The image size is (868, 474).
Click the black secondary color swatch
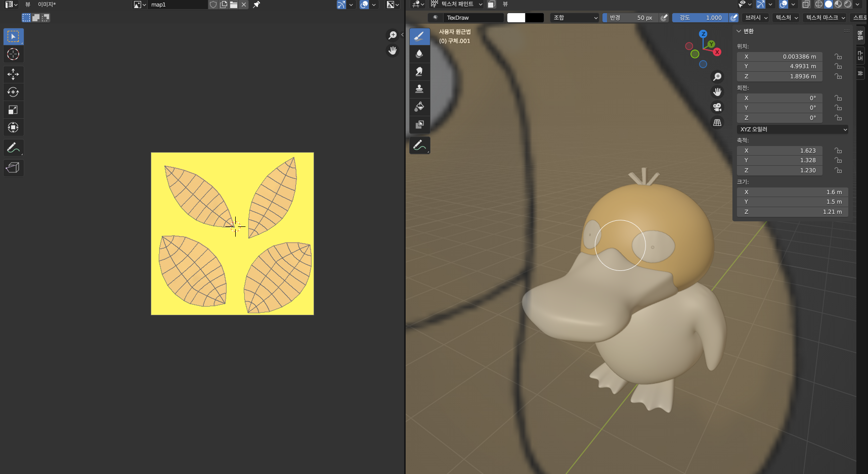535,18
